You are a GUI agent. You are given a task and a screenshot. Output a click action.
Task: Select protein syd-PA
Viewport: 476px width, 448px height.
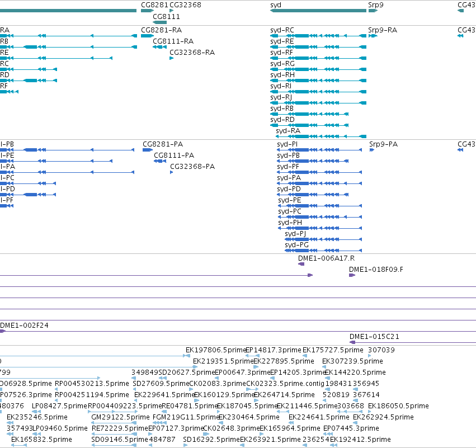289,178
